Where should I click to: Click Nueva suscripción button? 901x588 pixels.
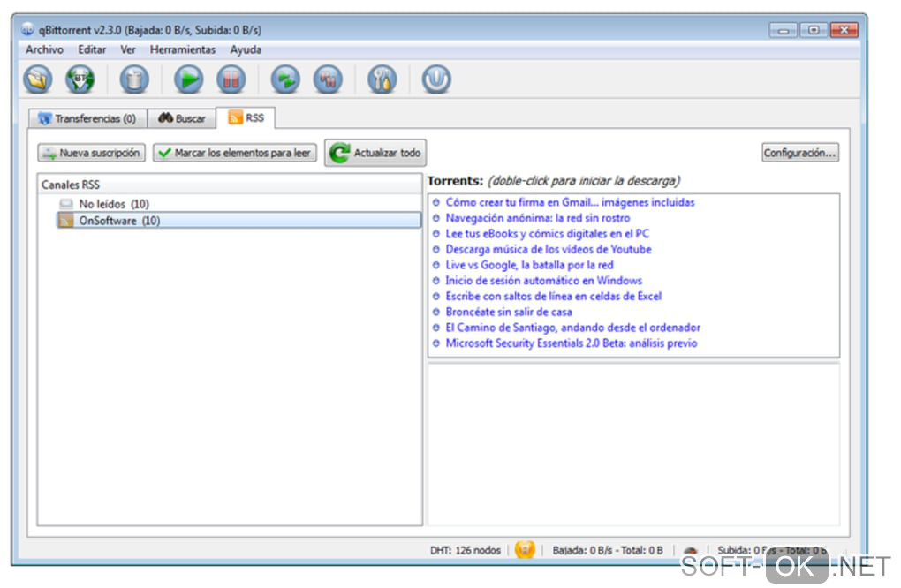pos(91,153)
